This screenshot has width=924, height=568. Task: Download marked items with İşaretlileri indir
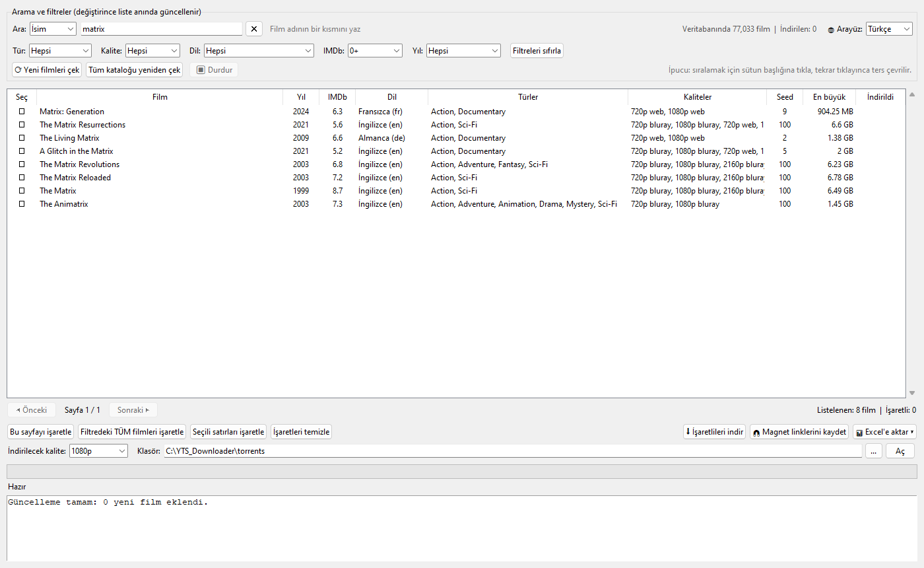point(715,432)
